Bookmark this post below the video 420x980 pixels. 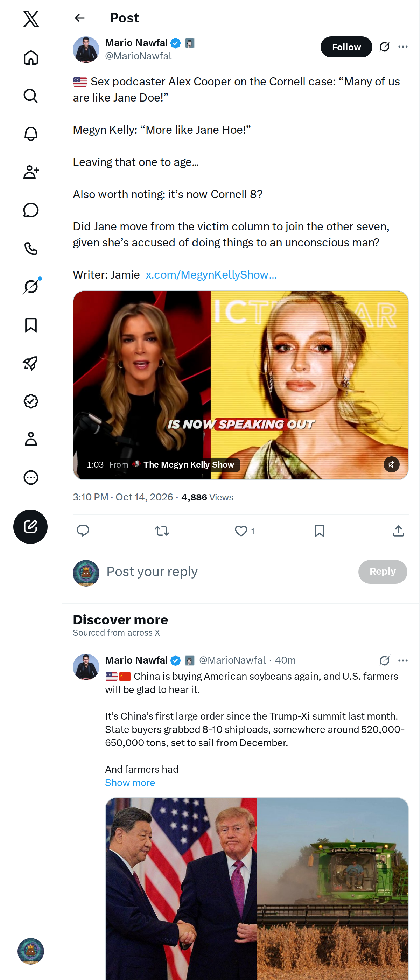coord(320,531)
